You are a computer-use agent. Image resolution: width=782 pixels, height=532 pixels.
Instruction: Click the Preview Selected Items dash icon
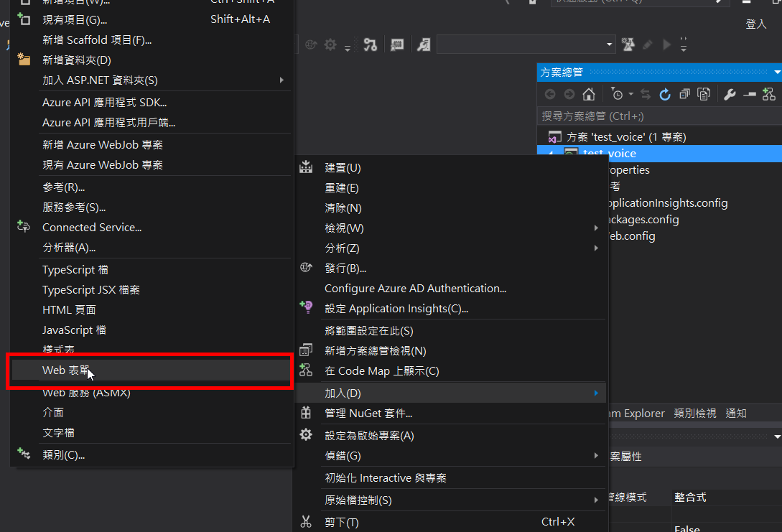pyautogui.click(x=750, y=94)
